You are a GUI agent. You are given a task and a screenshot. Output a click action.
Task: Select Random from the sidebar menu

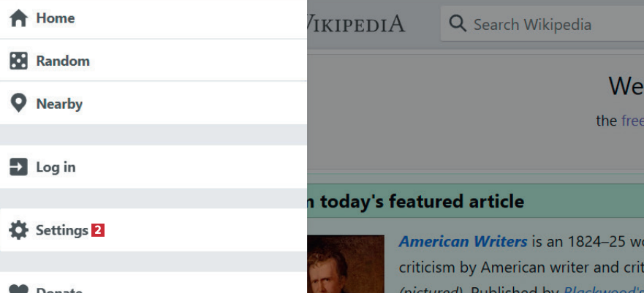coord(63,61)
